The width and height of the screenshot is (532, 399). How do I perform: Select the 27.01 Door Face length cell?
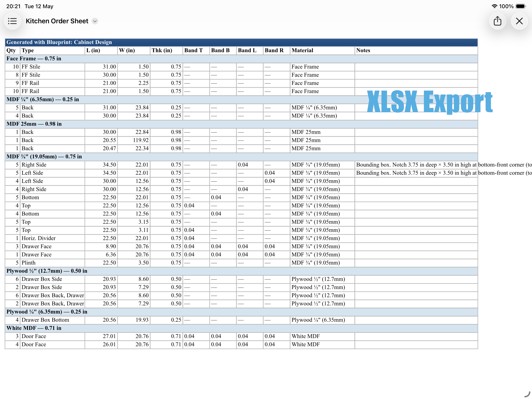(x=101, y=336)
